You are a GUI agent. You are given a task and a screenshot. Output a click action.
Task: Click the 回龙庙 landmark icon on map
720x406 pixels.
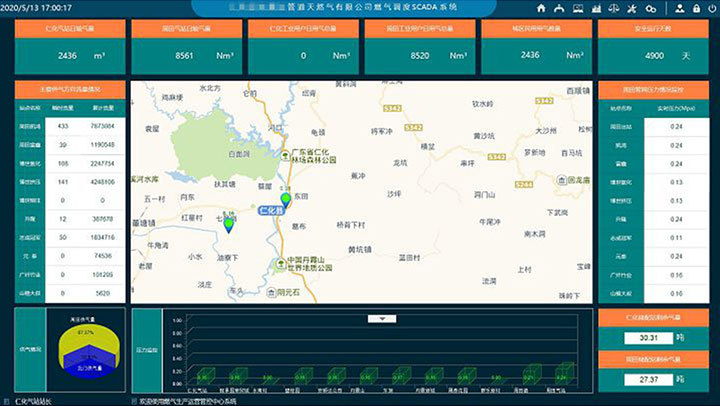562,180
